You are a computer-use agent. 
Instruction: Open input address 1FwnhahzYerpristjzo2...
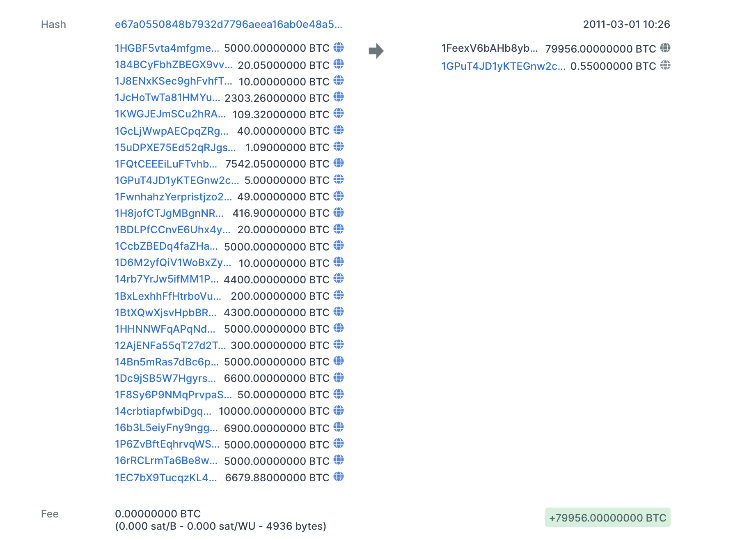[174, 197]
